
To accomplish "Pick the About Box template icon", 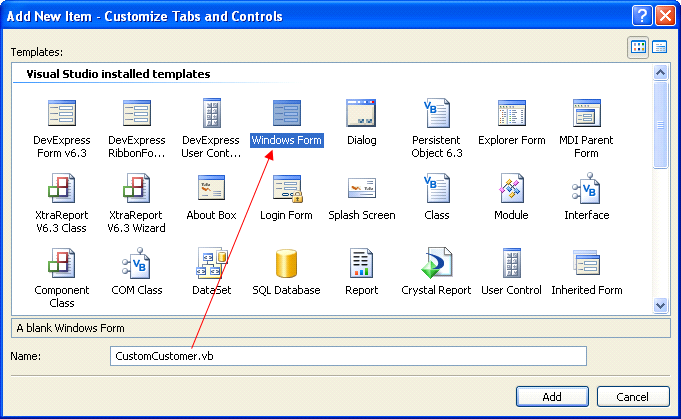I will coord(212,188).
